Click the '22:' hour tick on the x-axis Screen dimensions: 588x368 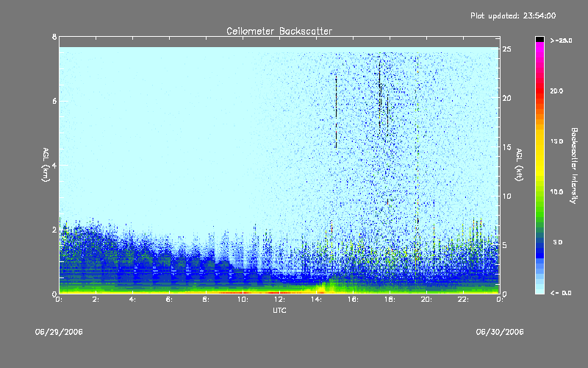[x=464, y=300]
